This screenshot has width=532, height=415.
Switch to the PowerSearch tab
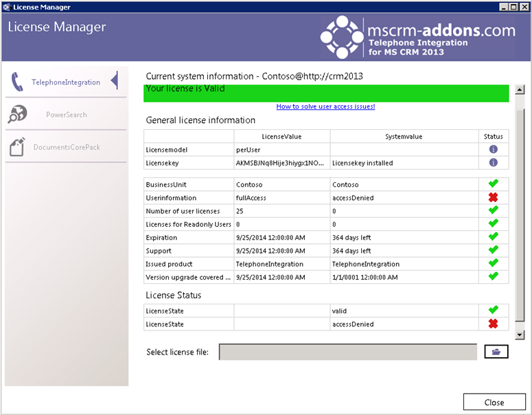[66, 115]
